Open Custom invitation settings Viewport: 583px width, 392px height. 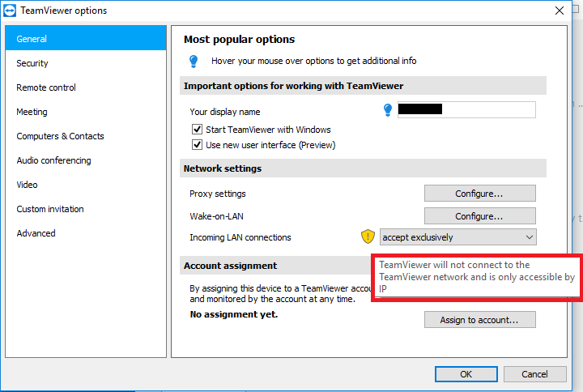[x=50, y=209]
